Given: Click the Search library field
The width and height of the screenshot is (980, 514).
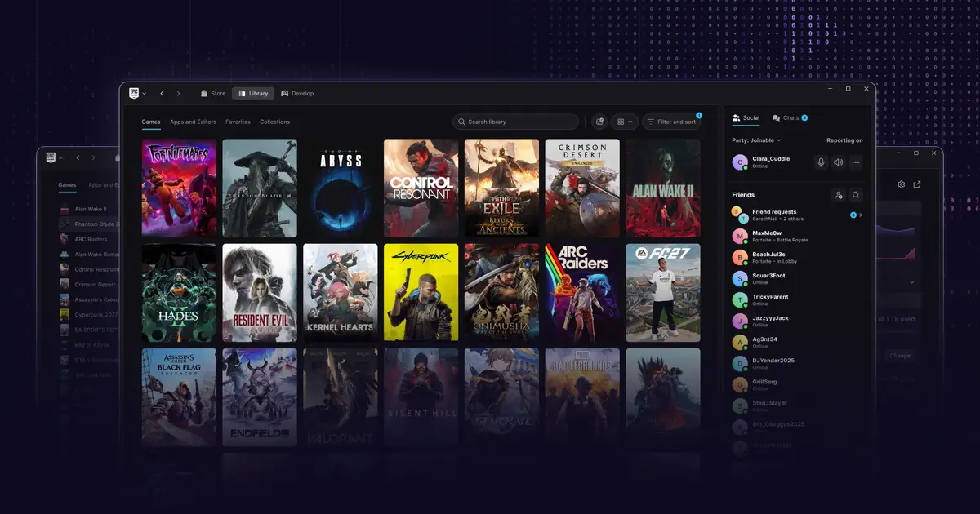Looking at the screenshot, I should tap(516, 122).
